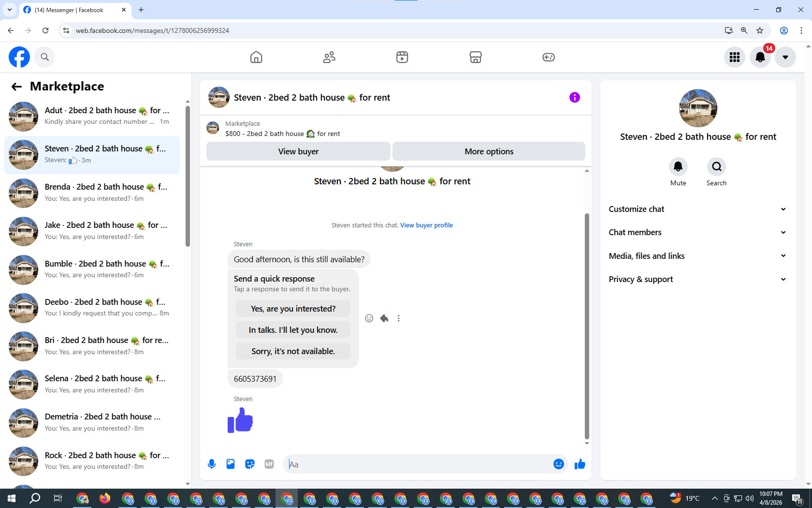Open the nine-dot menu grid icon
812x508 pixels.
[735, 57]
